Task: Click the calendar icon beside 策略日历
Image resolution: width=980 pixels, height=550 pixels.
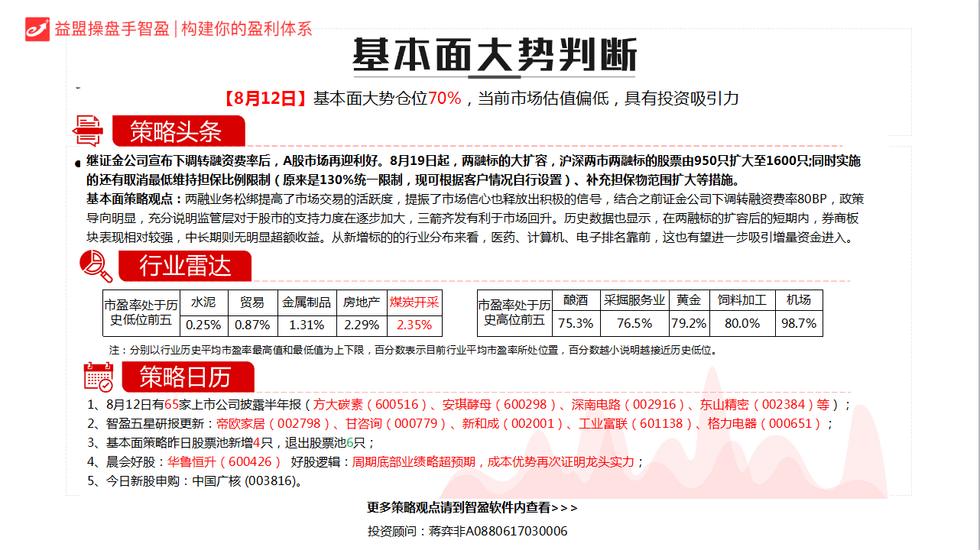Action: [98, 377]
